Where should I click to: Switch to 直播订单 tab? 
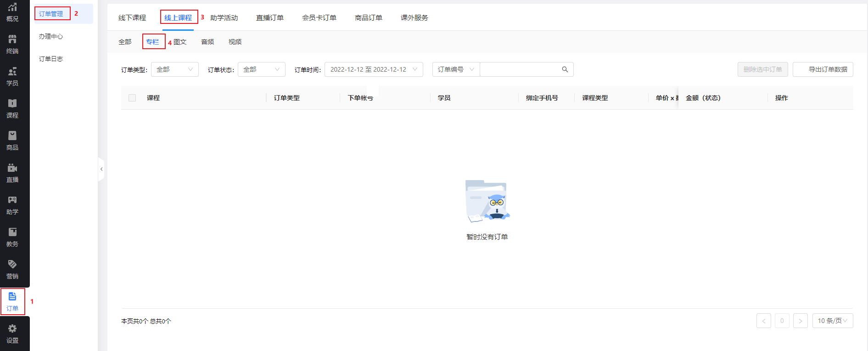[270, 17]
